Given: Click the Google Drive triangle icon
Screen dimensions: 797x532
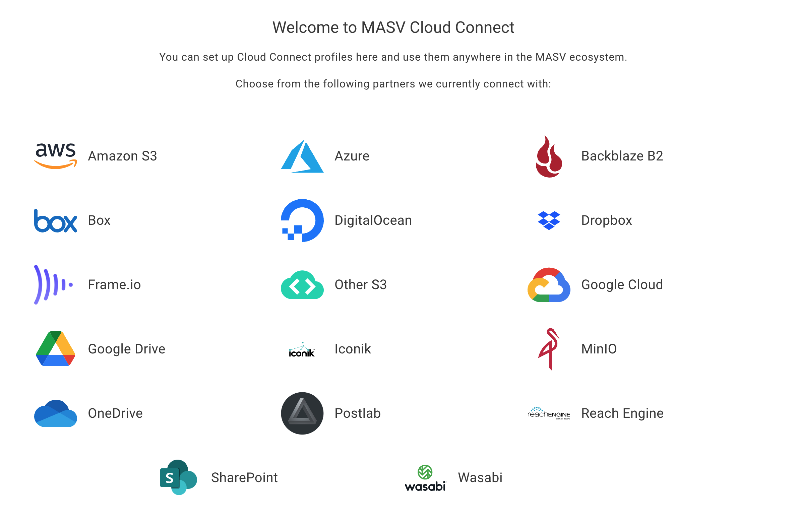Looking at the screenshot, I should pos(55,348).
